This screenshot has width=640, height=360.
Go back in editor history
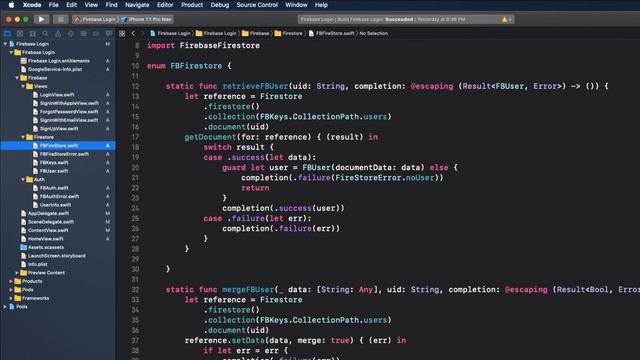(x=133, y=33)
